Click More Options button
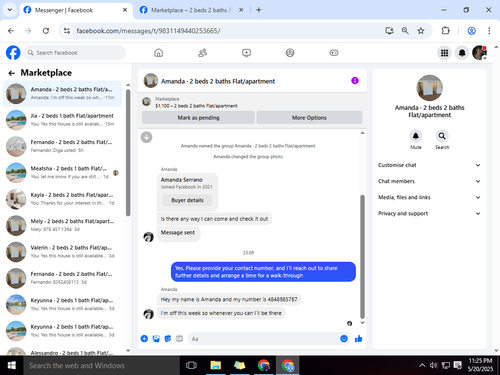This screenshot has height=375, width=500. click(x=309, y=118)
